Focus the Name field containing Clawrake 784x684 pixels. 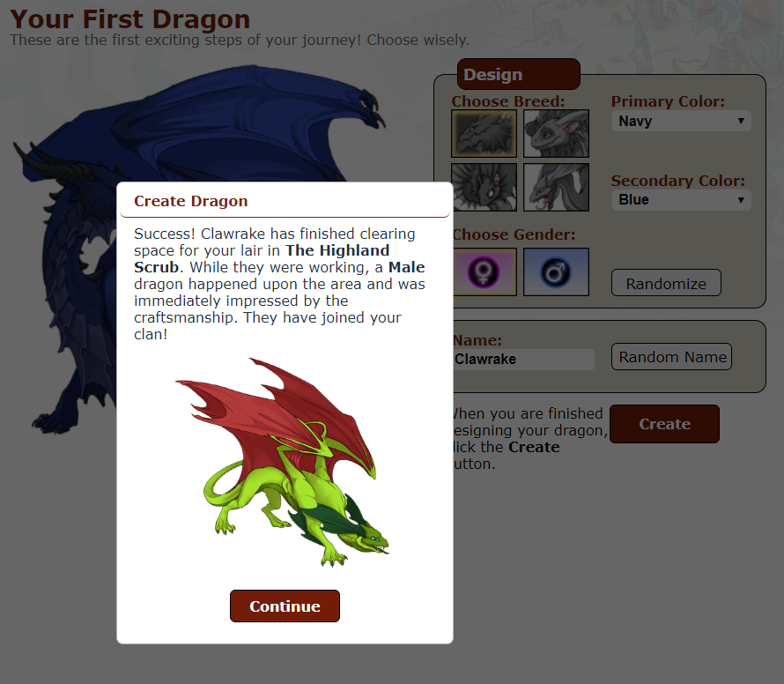(523, 360)
